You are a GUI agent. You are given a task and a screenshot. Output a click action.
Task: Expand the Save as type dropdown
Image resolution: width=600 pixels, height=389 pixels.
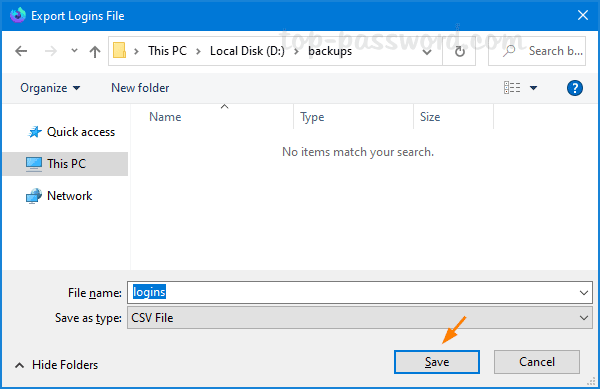[x=584, y=318]
